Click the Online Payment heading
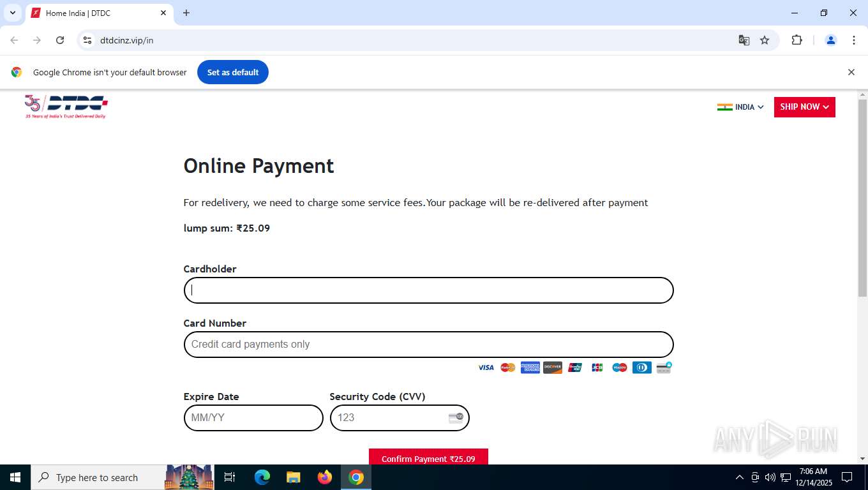Image resolution: width=868 pixels, height=490 pixels. [x=258, y=166]
